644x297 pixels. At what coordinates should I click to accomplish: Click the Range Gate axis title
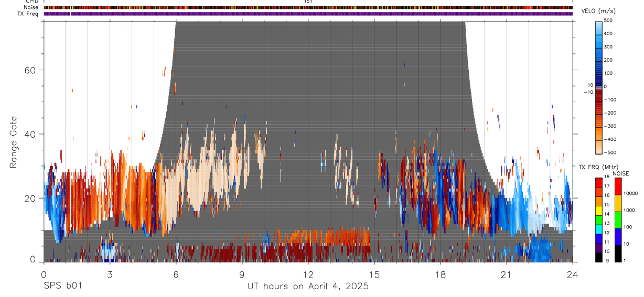tap(14, 141)
